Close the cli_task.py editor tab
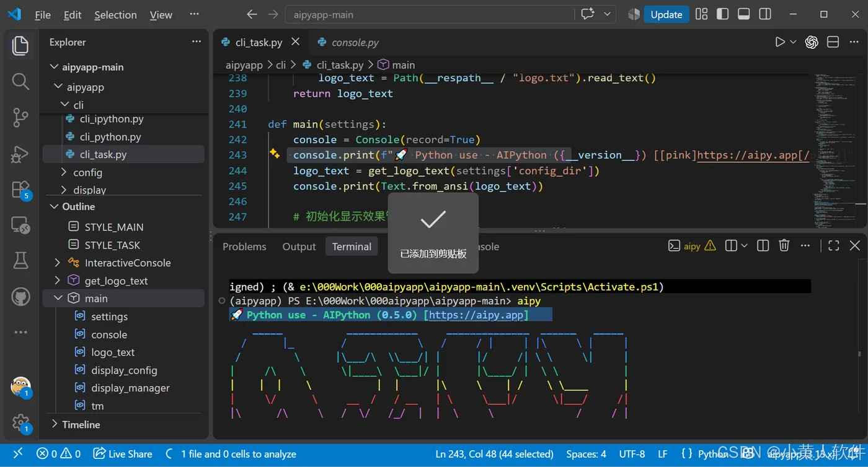868x467 pixels. click(296, 41)
